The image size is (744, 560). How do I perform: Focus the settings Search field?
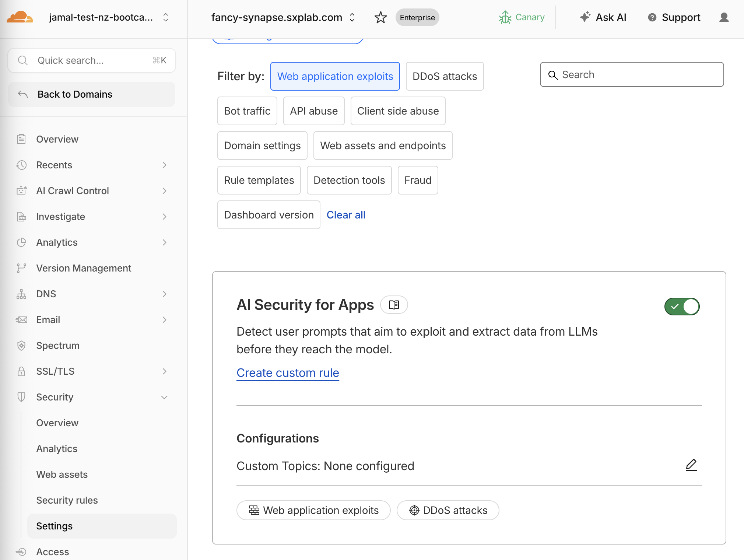[632, 74]
